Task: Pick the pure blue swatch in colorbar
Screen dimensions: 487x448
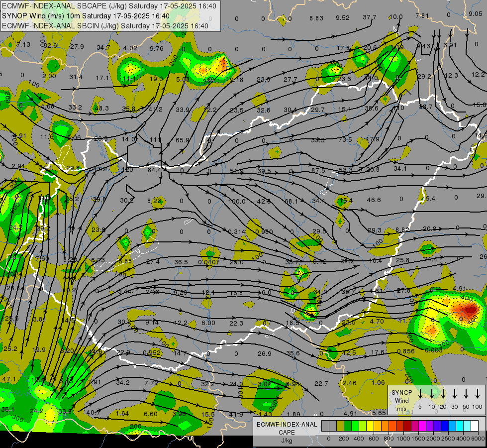Action: pos(444,426)
